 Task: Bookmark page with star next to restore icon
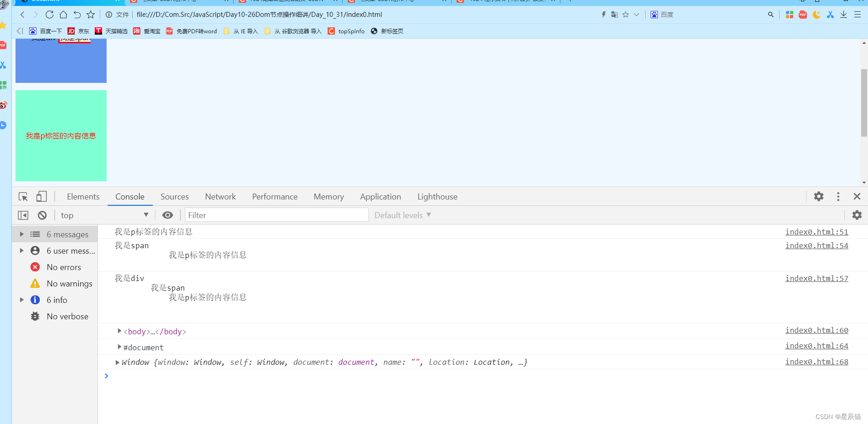point(91,15)
